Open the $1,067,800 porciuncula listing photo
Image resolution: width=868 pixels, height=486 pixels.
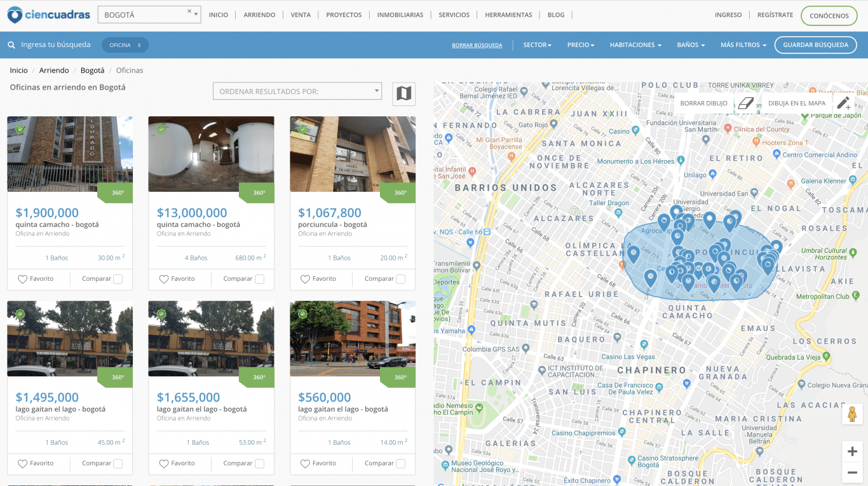[353, 154]
